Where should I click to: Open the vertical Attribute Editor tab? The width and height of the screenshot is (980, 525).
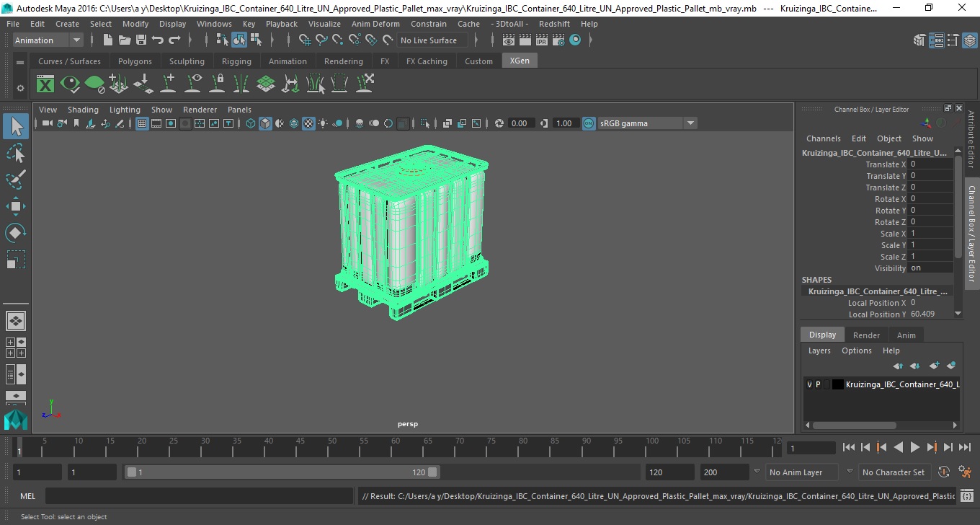(971, 139)
